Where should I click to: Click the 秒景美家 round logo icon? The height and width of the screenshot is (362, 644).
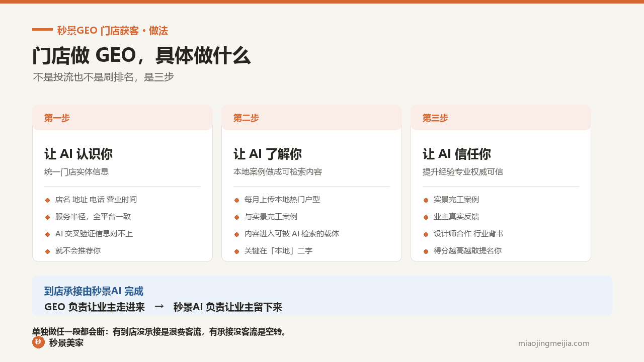(38, 342)
